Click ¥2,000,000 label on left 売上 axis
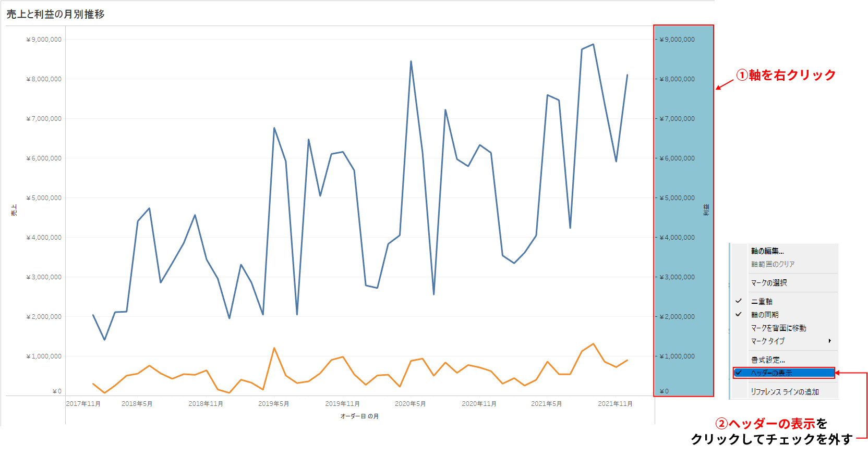This screenshot has height=457, width=868. point(44,317)
